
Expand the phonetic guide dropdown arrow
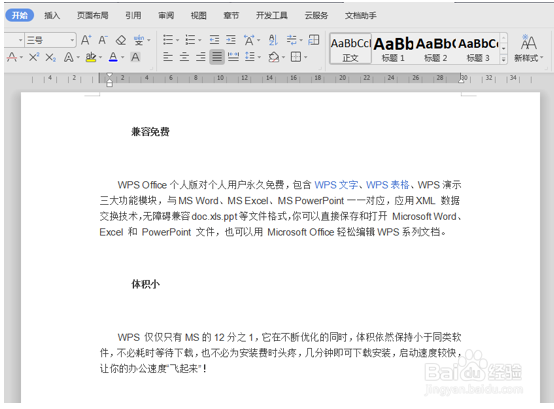tap(149, 40)
